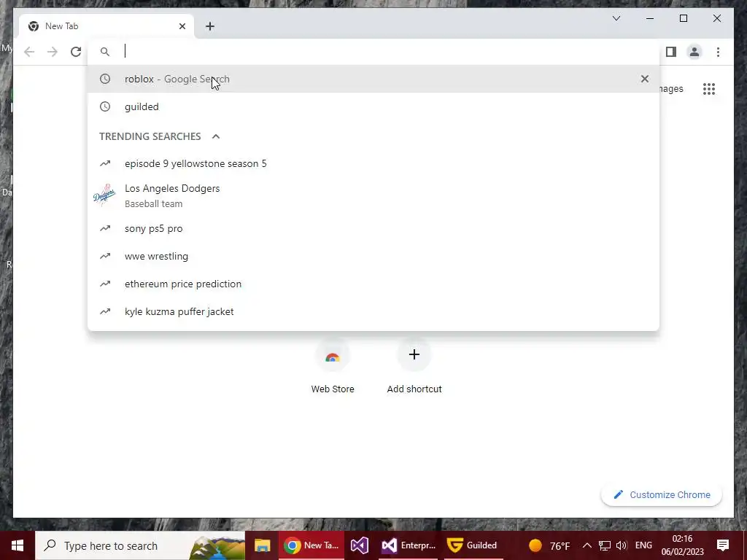Collapse the Trending Searches section
This screenshot has width=747, height=560.
click(x=216, y=136)
